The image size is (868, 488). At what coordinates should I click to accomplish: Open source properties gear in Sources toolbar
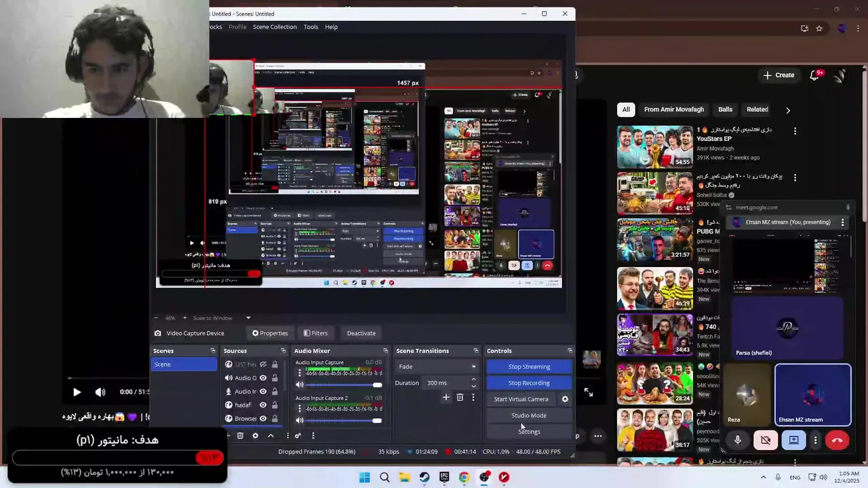[255, 436]
